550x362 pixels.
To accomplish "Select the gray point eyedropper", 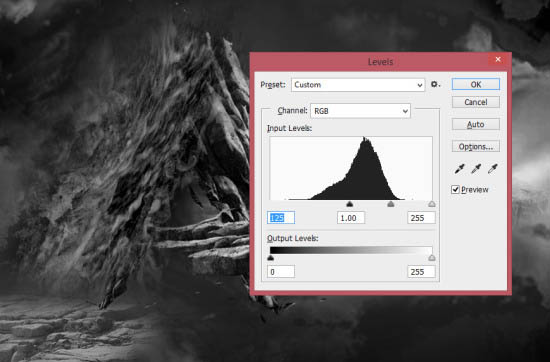I will [x=476, y=169].
